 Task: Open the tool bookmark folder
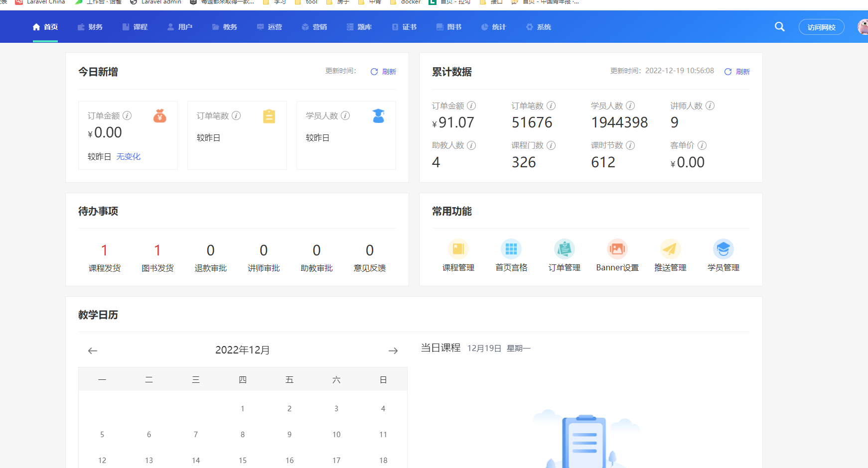(306, 2)
